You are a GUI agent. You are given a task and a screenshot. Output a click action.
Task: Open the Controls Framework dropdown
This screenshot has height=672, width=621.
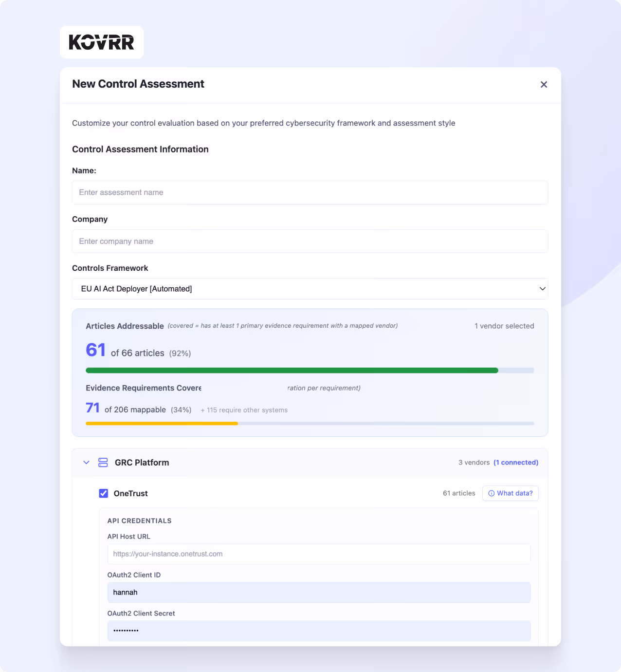click(310, 289)
